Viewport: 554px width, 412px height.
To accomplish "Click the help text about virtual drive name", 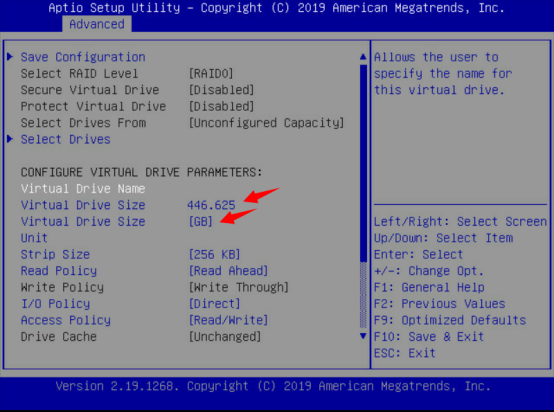I will (x=443, y=73).
